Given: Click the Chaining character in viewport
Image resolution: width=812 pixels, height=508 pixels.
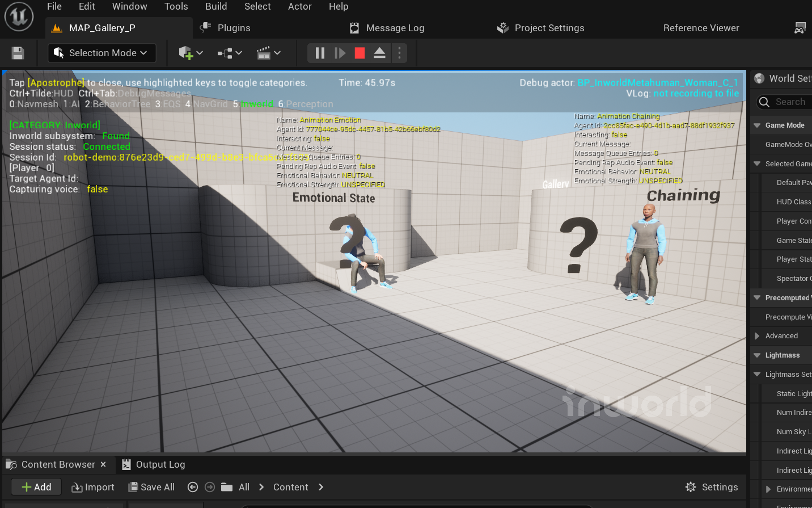Looking at the screenshot, I should click(645, 254).
